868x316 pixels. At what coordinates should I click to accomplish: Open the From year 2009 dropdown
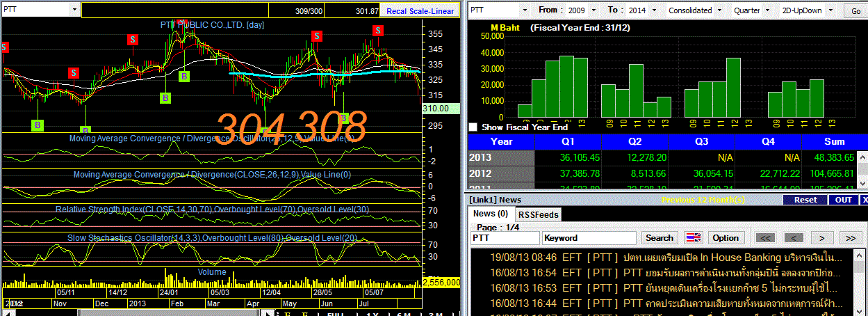pyautogui.click(x=596, y=10)
